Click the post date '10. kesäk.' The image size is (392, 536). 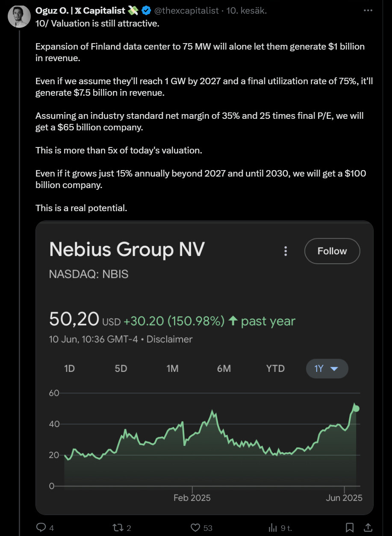(x=247, y=11)
